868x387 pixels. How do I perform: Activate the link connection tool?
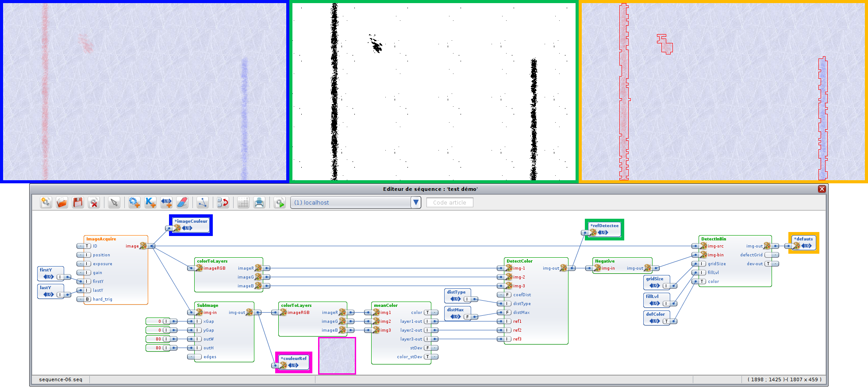coord(202,202)
